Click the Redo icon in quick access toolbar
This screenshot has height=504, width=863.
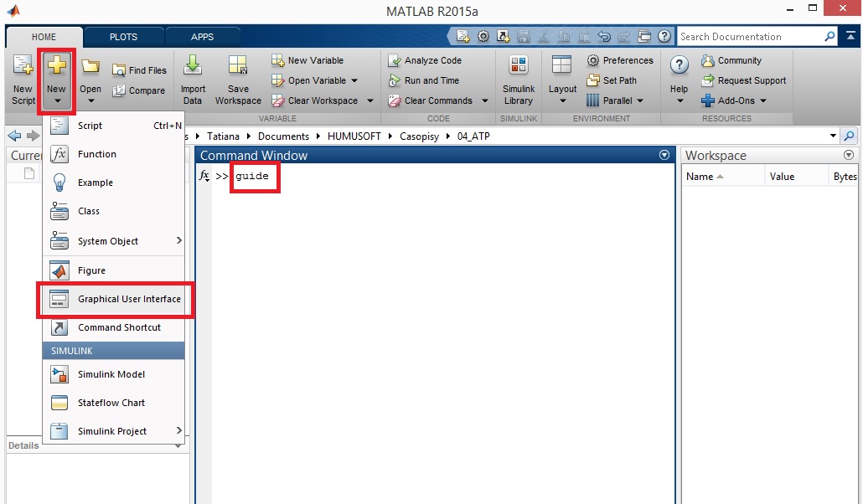pyautogui.click(x=624, y=37)
